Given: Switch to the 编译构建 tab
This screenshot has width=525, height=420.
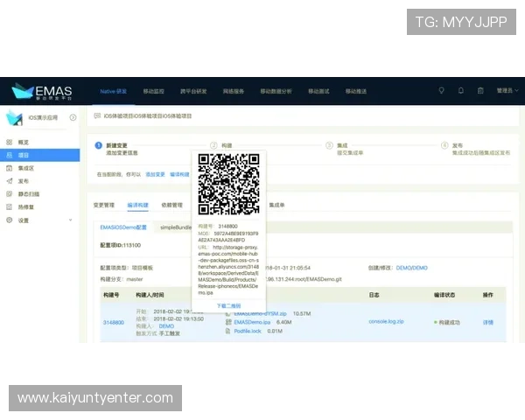Looking at the screenshot, I should point(138,205).
